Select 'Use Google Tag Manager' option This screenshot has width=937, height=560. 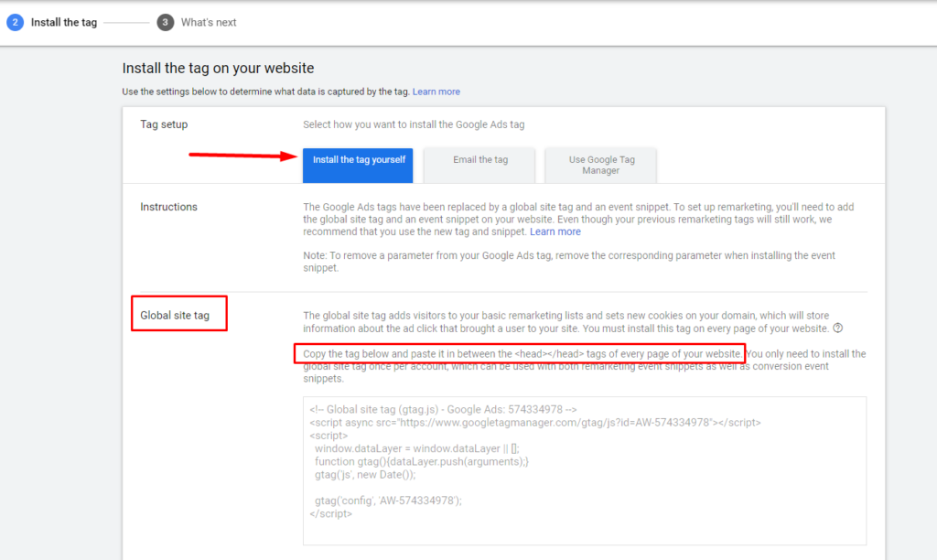[601, 165]
